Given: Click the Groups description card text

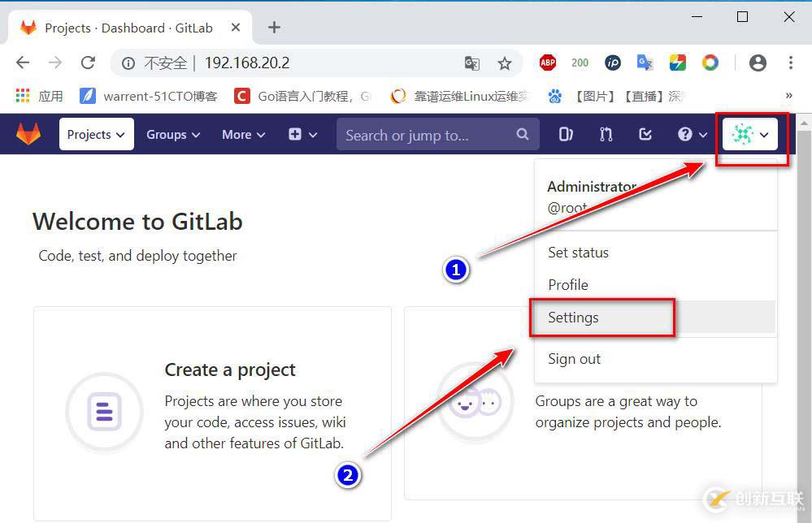Looking at the screenshot, I should 628,412.
